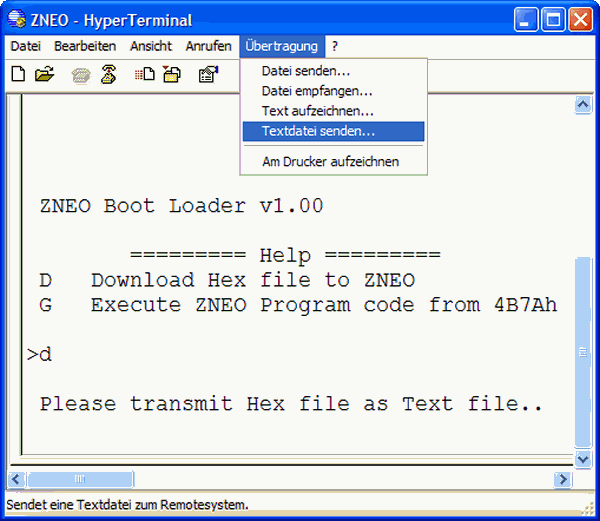Open the Bearbeiten menu
This screenshot has height=521, width=600.
pos(85,46)
